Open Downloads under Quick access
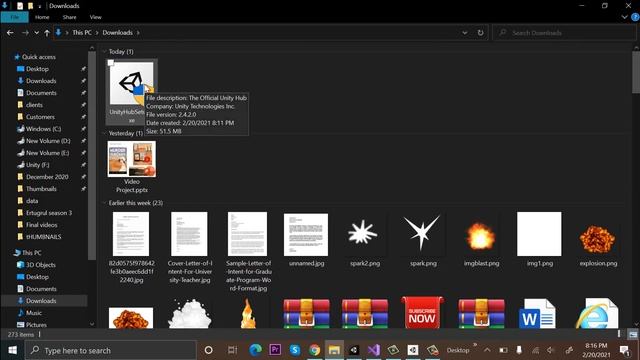Image resolution: width=640 pixels, height=360 pixels. tap(41, 81)
